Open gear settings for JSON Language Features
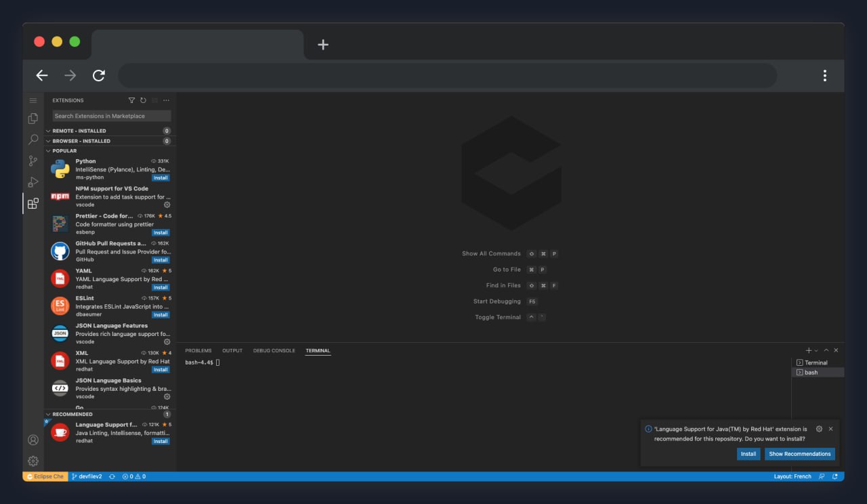Screen dimensions: 867x504 click(x=167, y=341)
